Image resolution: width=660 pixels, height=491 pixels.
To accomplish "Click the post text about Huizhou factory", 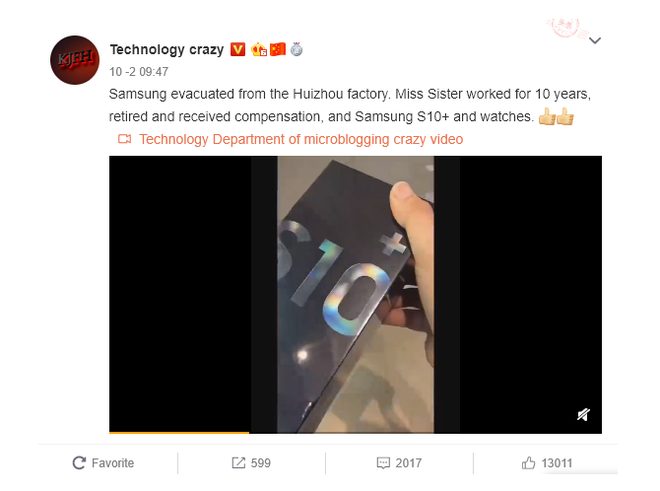I will click(x=350, y=105).
